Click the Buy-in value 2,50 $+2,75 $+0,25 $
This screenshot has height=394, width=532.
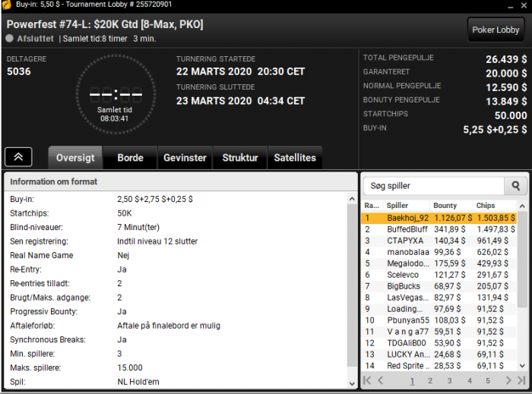coord(155,199)
